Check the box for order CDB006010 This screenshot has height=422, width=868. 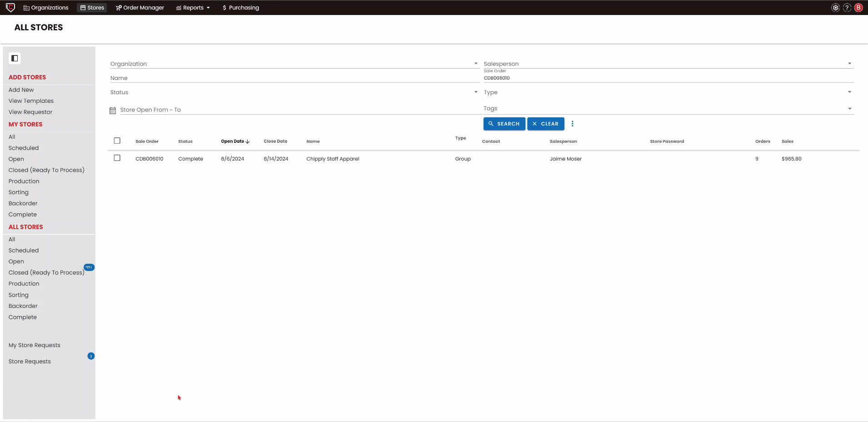pos(117,158)
